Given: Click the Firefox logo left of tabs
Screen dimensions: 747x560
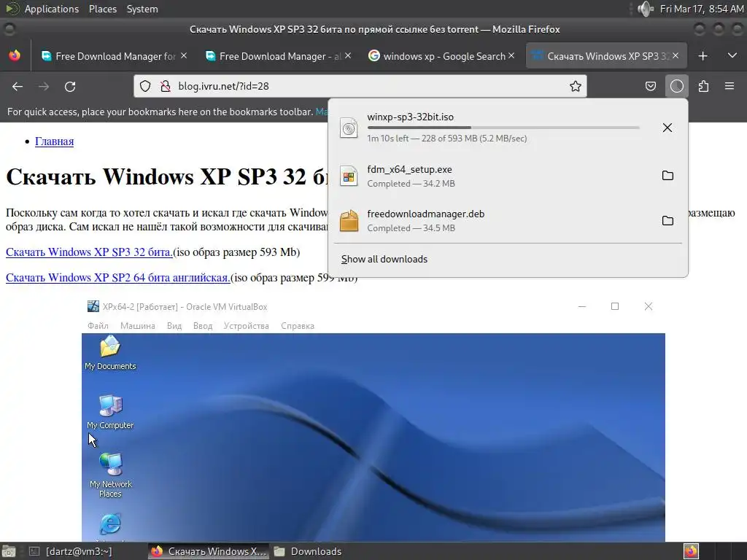Looking at the screenshot, I should click(x=15, y=55).
